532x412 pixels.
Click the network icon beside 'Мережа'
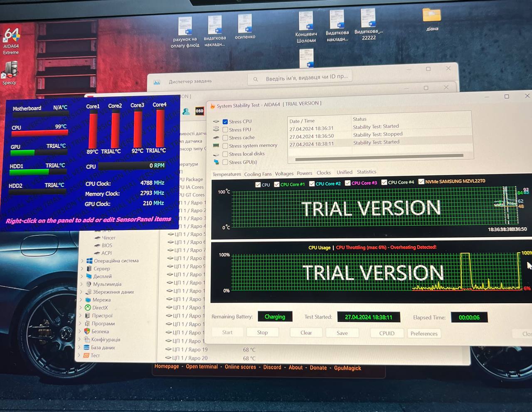coord(88,300)
